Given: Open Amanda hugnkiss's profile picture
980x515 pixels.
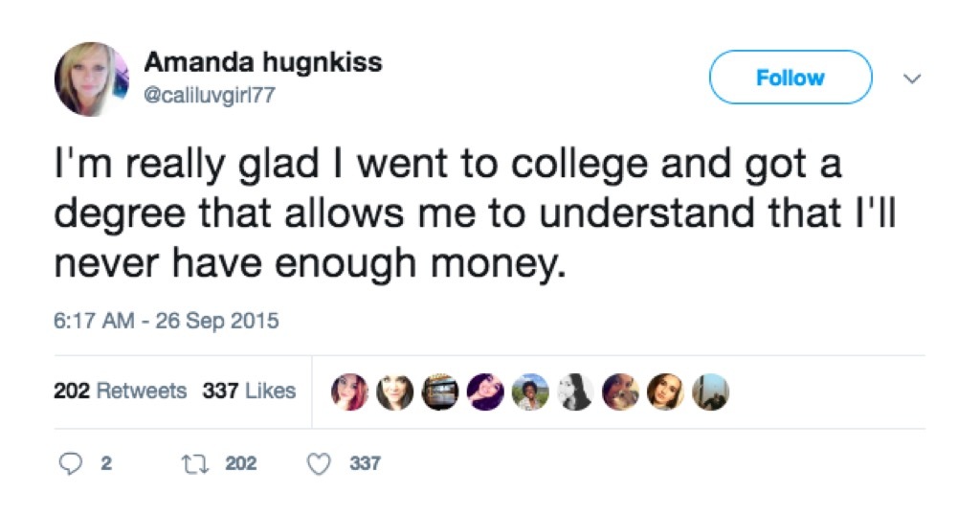Looking at the screenshot, I should (x=91, y=78).
